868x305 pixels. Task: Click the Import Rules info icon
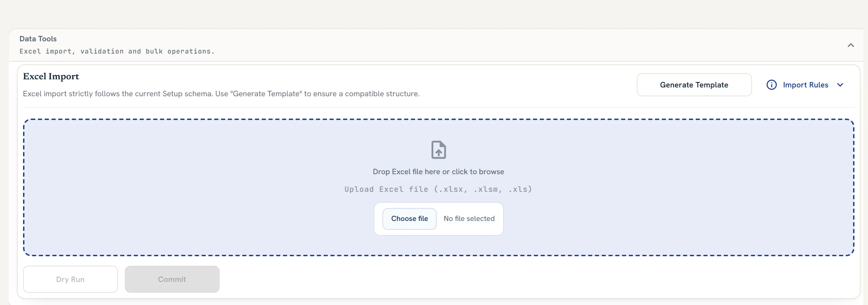coord(771,85)
